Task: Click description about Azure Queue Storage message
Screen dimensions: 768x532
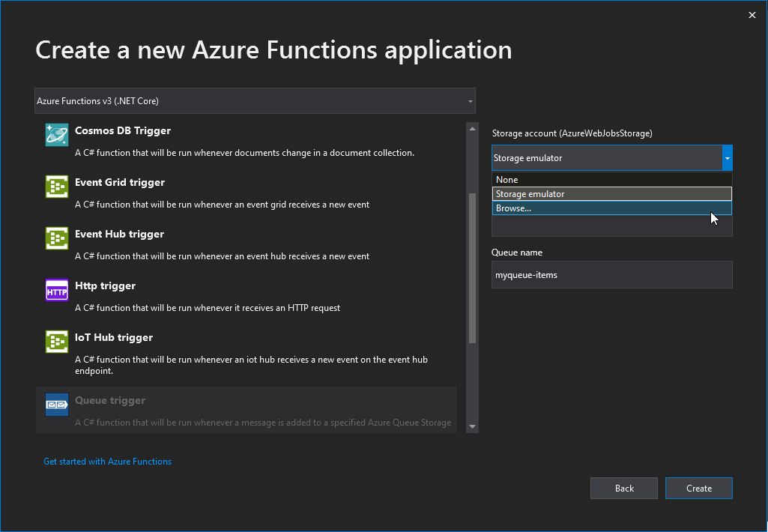Action: [263, 423]
